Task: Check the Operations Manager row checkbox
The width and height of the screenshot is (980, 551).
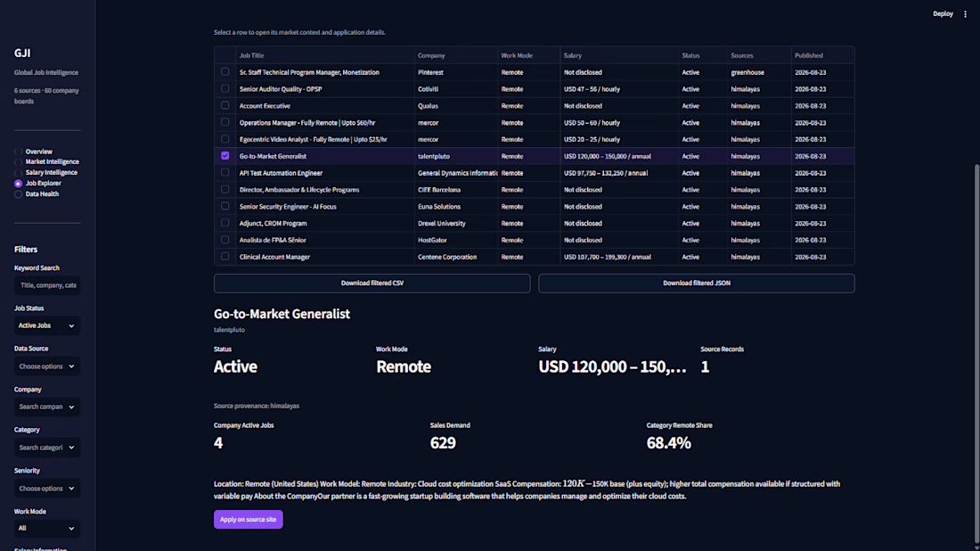Action: pos(225,122)
